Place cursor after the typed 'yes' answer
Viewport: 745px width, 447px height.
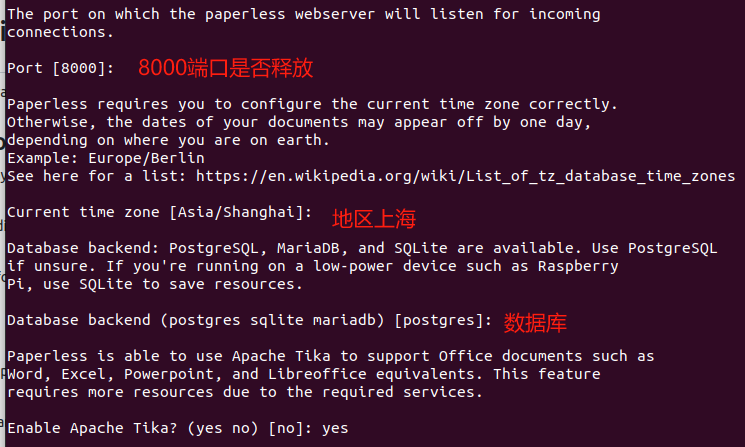tap(350, 427)
